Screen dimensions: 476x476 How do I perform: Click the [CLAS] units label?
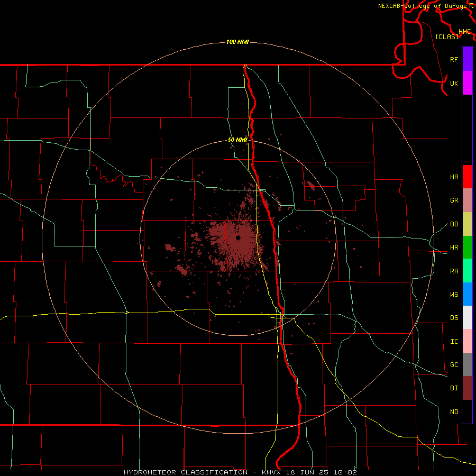447,36
